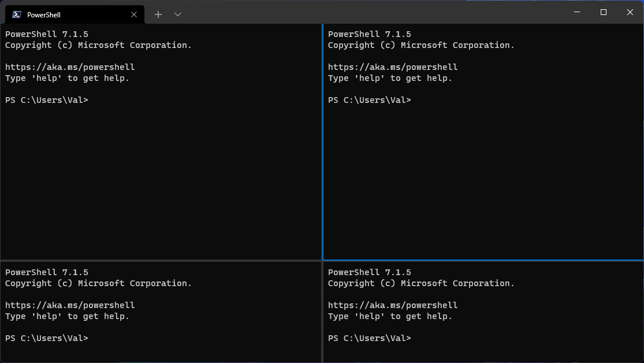Click "Type 'help'" line in top-right pane
644x363 pixels.
tap(390, 78)
